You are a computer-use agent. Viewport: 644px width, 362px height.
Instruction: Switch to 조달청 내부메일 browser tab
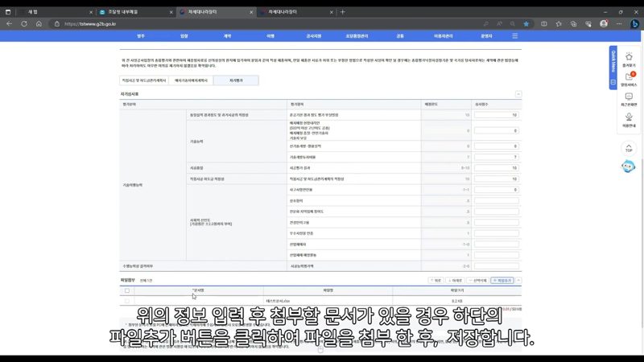tap(135, 12)
